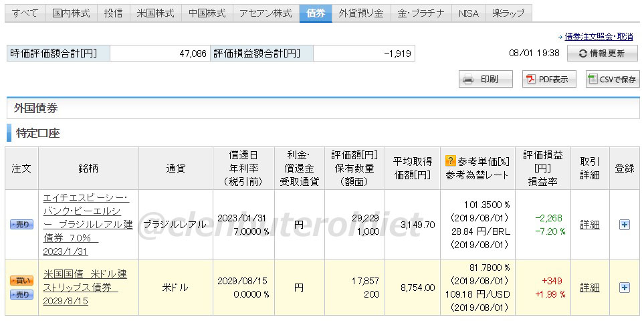
Task: Switch to the 金・プラチナ tab
Action: [421, 13]
